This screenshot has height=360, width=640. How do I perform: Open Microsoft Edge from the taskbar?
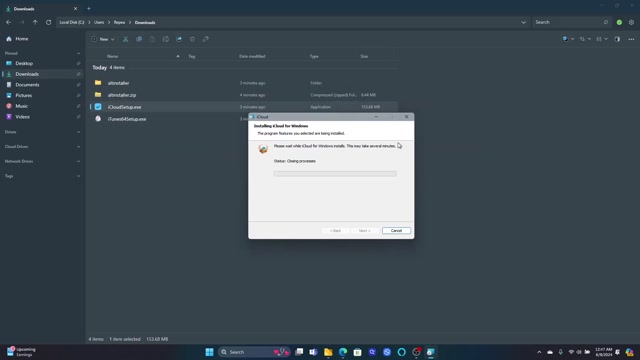343,352
